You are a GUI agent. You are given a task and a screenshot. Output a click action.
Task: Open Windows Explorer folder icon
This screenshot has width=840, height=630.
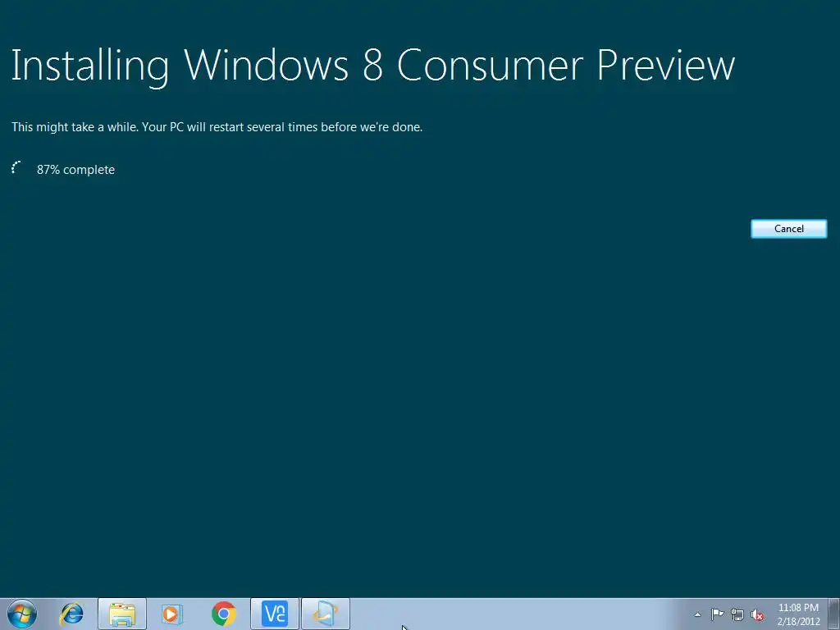click(x=122, y=614)
